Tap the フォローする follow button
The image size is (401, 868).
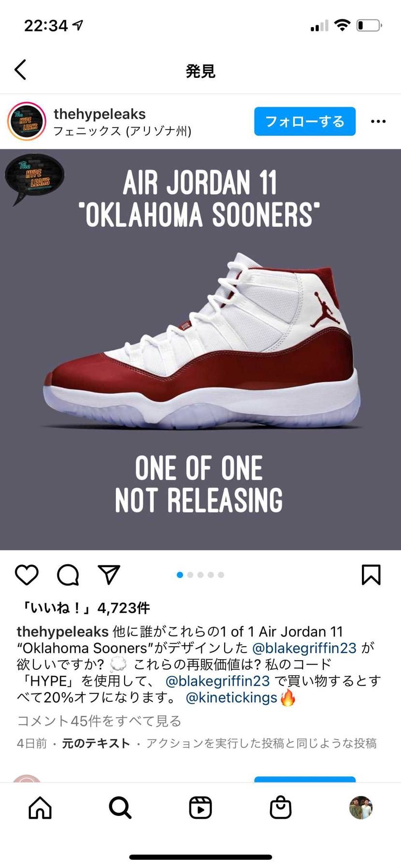(305, 121)
